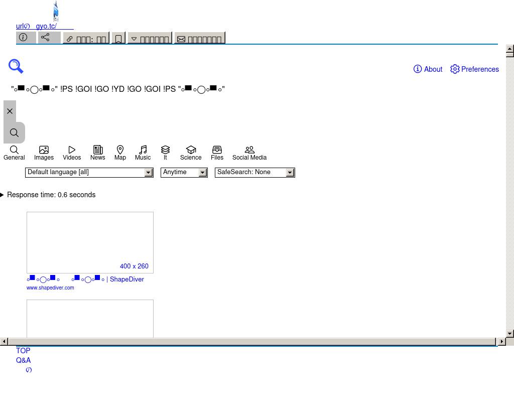Image resolution: width=514 pixels, height=420 pixels.
Task: Click the vertical scrollbar down arrow
Action: pos(509,333)
